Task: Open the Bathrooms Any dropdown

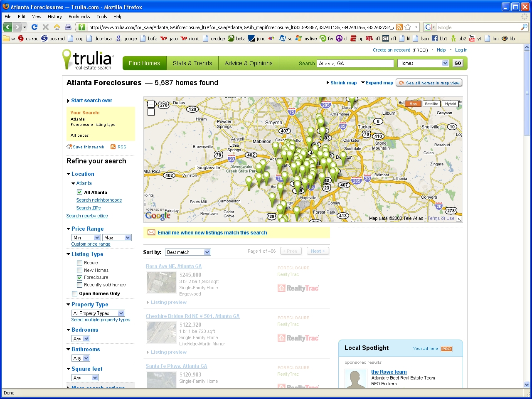Action: pos(81,358)
